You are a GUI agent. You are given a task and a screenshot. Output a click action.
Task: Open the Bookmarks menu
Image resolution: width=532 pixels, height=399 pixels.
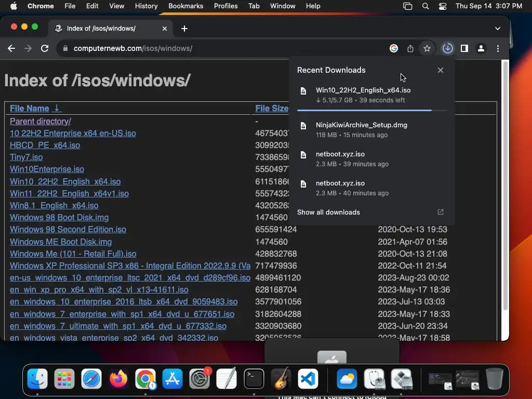tap(186, 6)
